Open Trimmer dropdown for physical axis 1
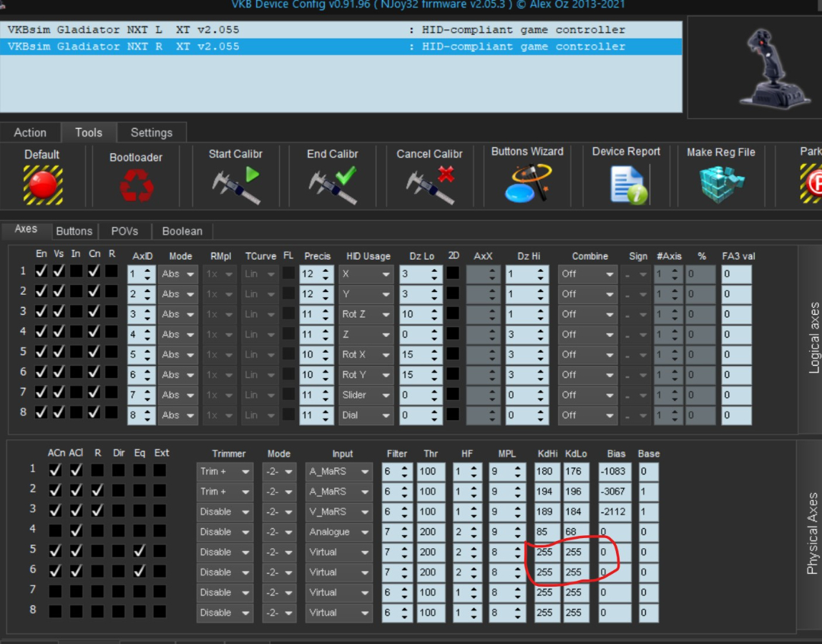 click(x=225, y=472)
